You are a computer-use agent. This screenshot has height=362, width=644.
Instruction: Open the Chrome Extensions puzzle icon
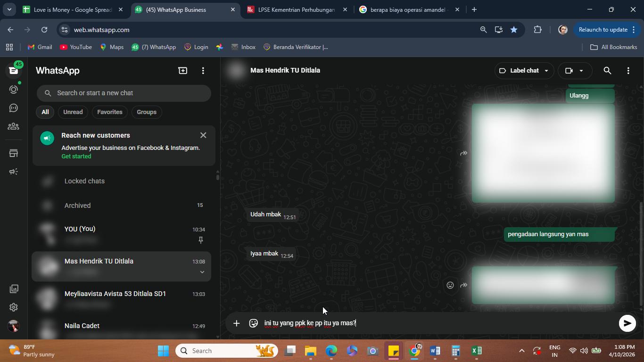click(537, 30)
